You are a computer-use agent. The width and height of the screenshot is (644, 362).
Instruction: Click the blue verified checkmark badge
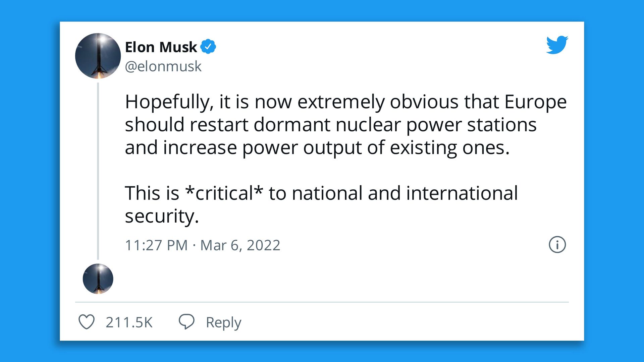[x=208, y=47]
